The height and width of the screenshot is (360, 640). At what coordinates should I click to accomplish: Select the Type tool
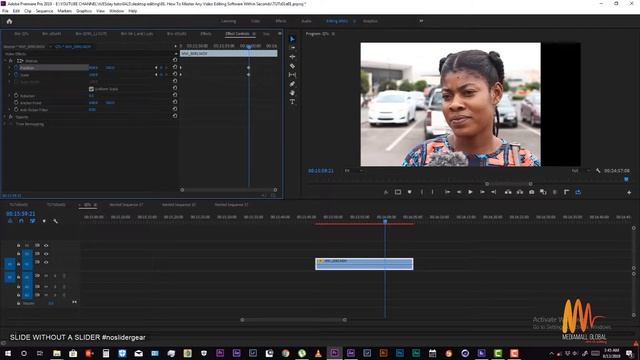pos(292,102)
